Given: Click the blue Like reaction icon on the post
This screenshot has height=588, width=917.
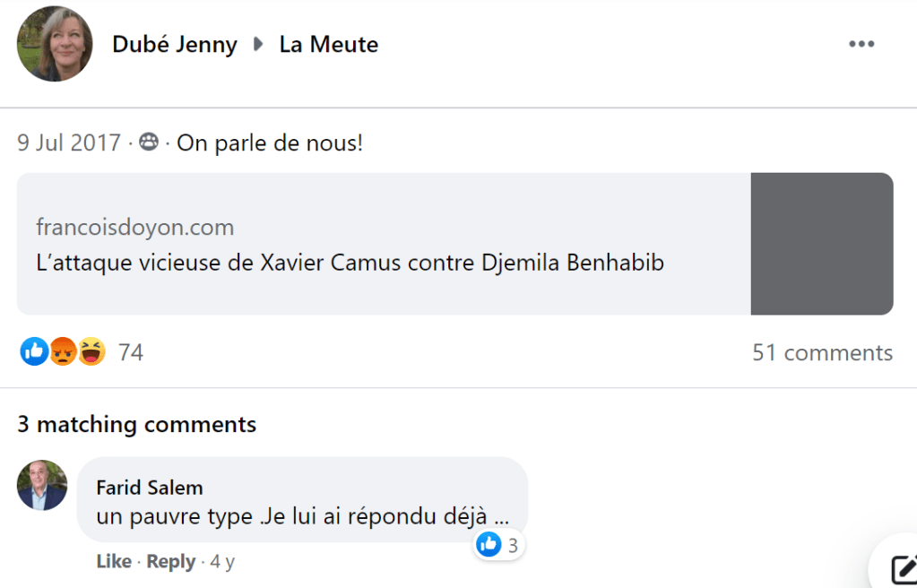Looking at the screenshot, I should point(34,352).
